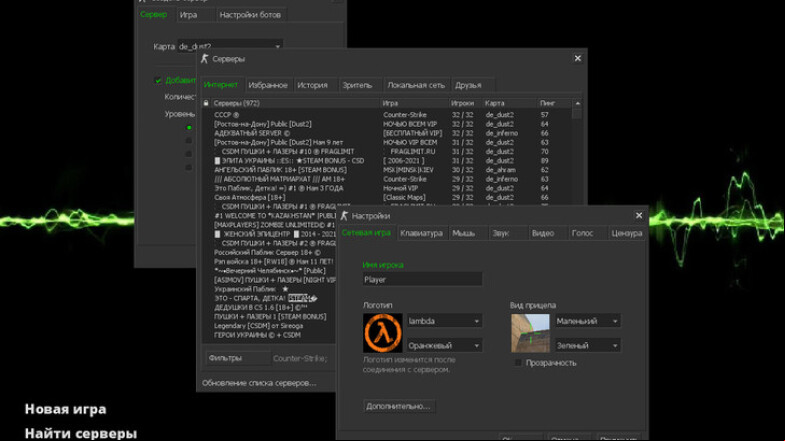Select the CSDM ПУШКИ + ЛАЗЕРЫ #10 row
Viewport: 785px width, 441px height.
coord(387,151)
